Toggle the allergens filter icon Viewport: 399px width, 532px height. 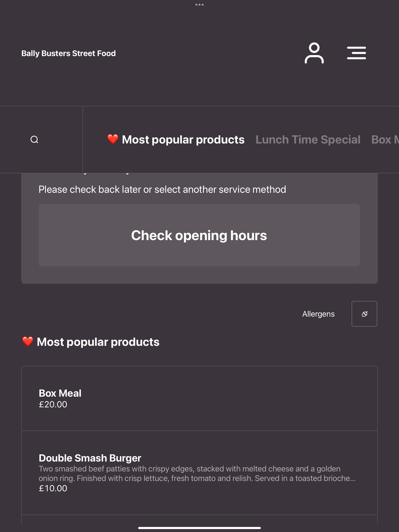point(364,314)
